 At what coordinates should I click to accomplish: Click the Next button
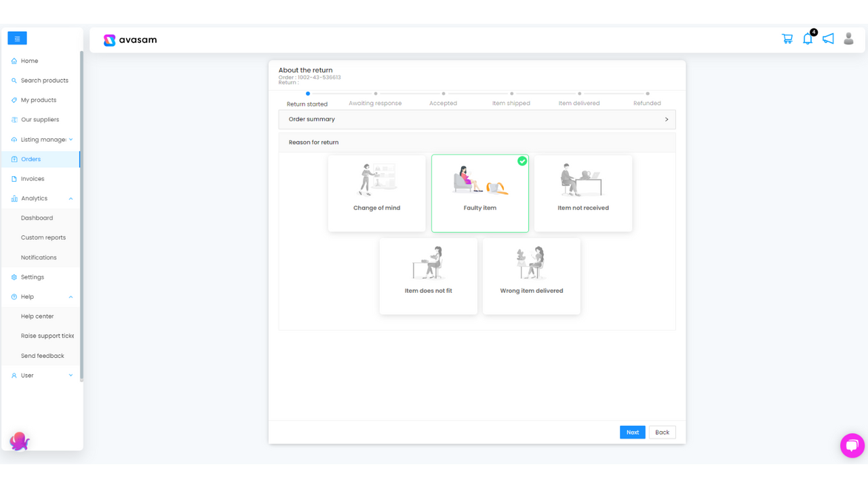coord(632,432)
